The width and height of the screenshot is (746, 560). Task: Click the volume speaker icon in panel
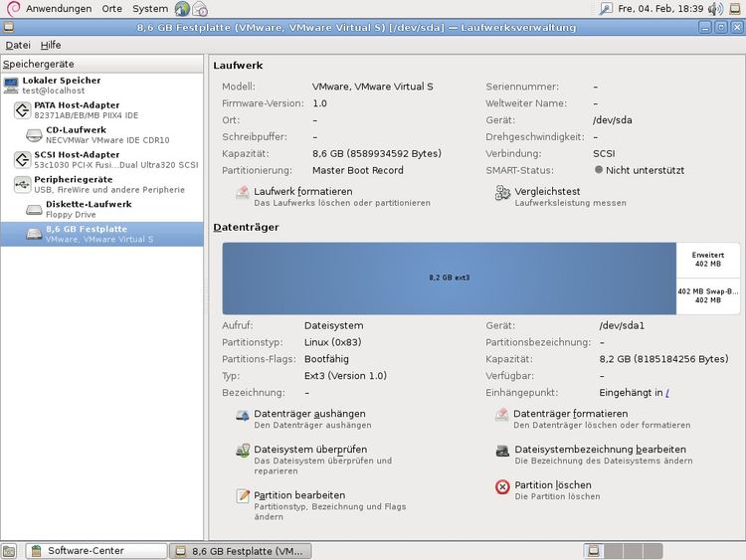[715, 9]
